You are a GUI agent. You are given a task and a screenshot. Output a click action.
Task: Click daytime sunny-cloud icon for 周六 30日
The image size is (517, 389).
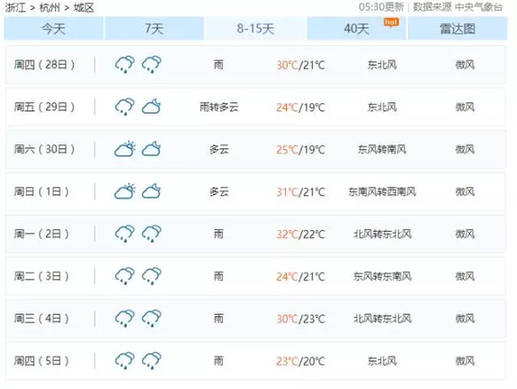click(x=125, y=149)
